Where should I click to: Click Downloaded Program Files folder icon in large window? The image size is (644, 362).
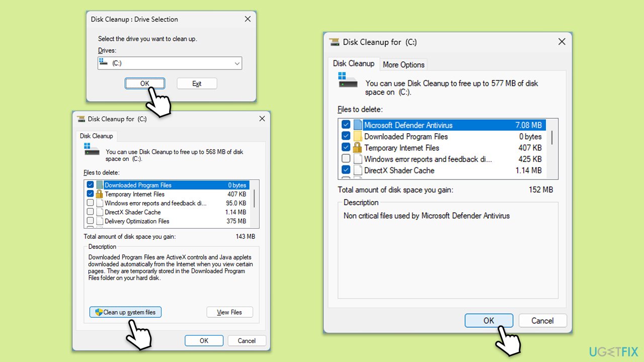click(358, 136)
